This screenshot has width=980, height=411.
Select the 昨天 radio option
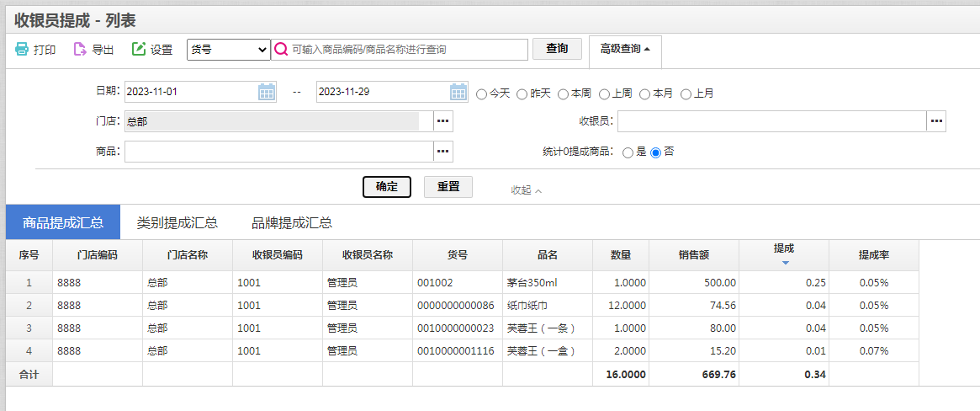522,93
